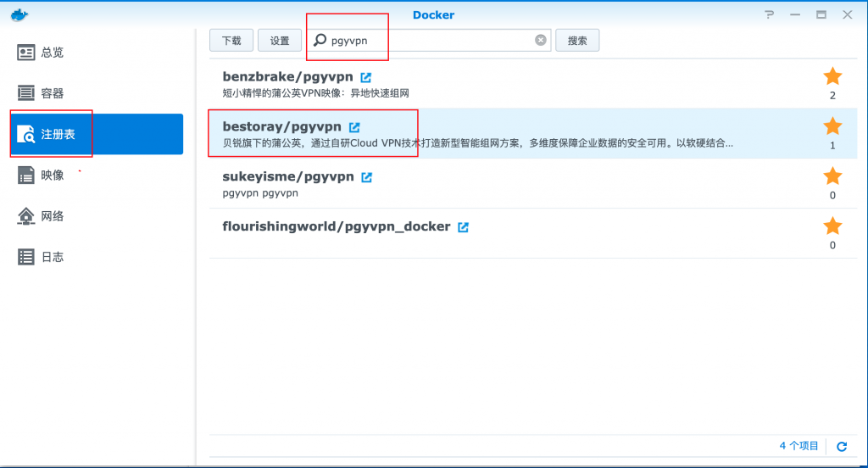Click the 搜索 search button
Screen dimensions: 868x468
point(577,41)
